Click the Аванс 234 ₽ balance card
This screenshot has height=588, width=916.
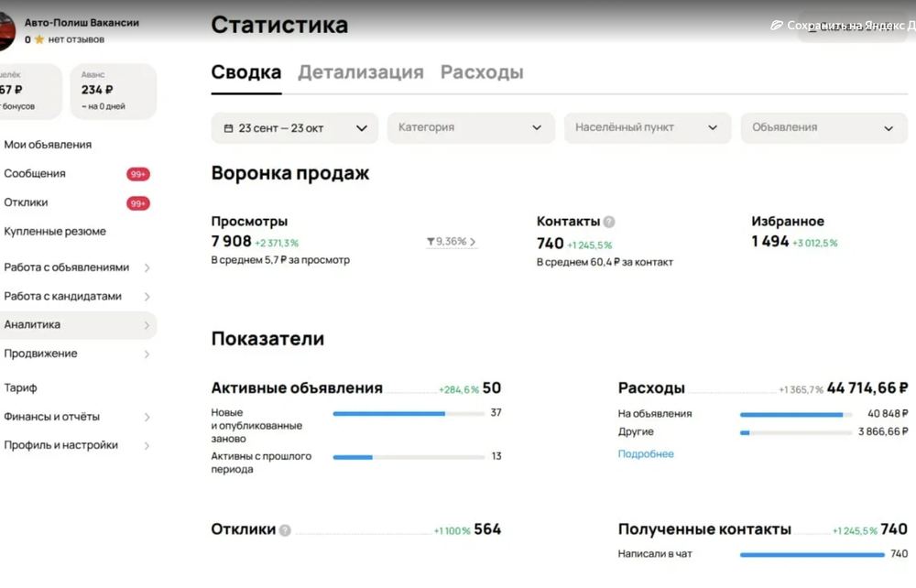click(114, 92)
